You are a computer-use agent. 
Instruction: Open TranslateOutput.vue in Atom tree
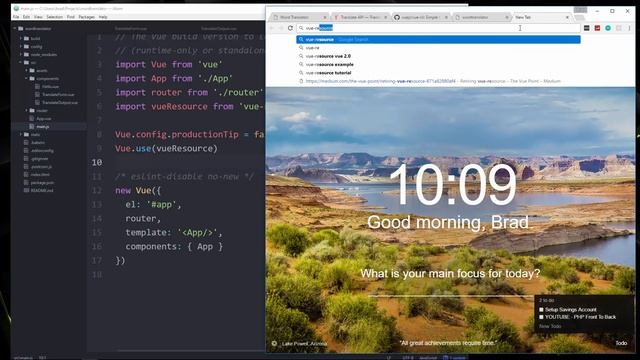pyautogui.click(x=60, y=102)
